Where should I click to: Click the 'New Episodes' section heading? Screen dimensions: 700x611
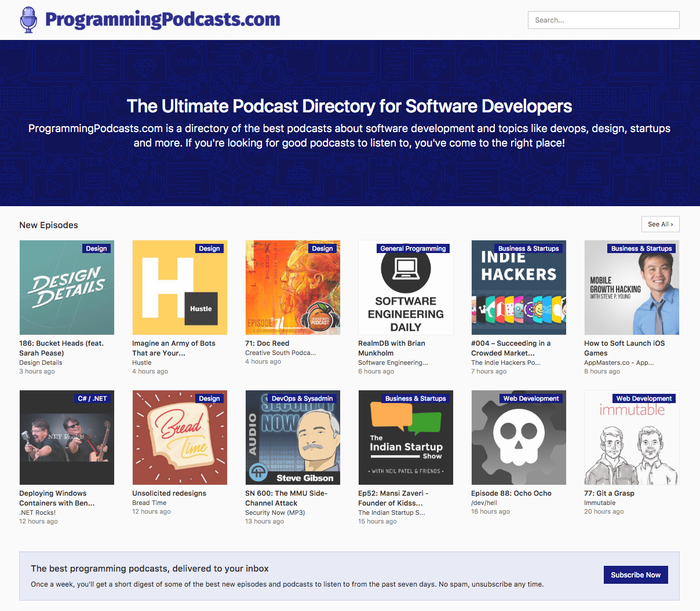[49, 225]
